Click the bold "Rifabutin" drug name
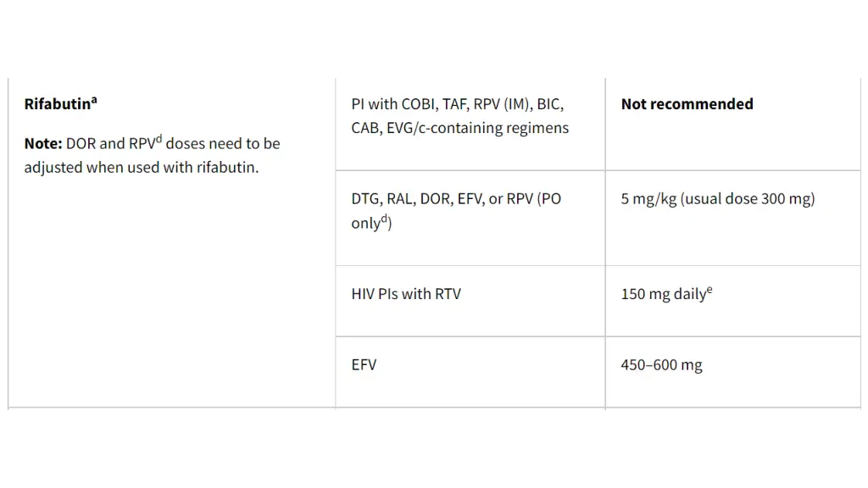868x488 pixels. coord(57,105)
